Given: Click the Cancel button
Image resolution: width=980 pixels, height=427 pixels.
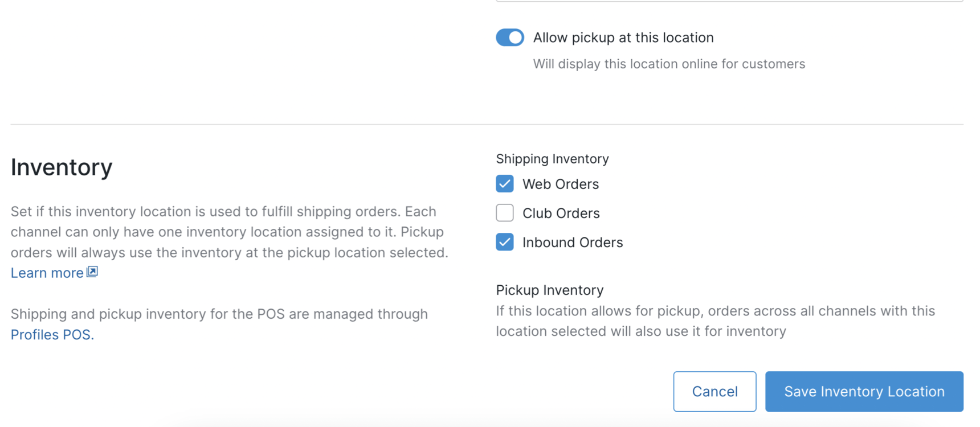Looking at the screenshot, I should 714,391.
